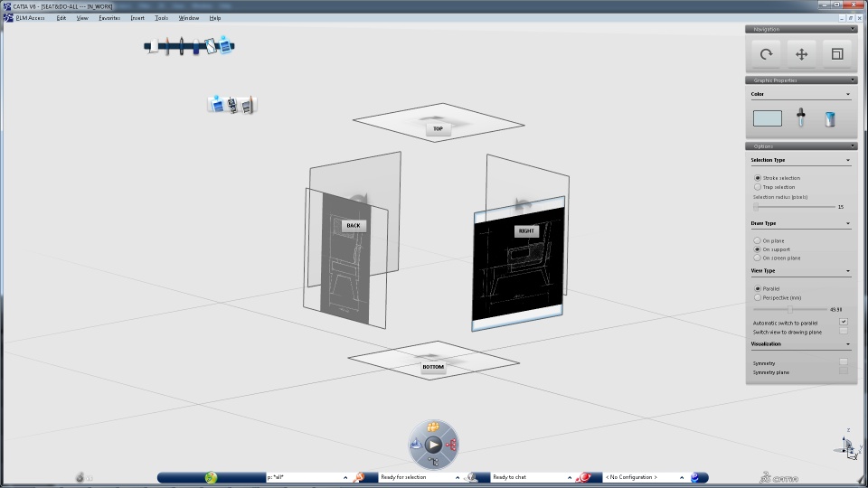Viewport: 868px width, 488px height.
Task: Select the black pen tool
Action: [182, 46]
